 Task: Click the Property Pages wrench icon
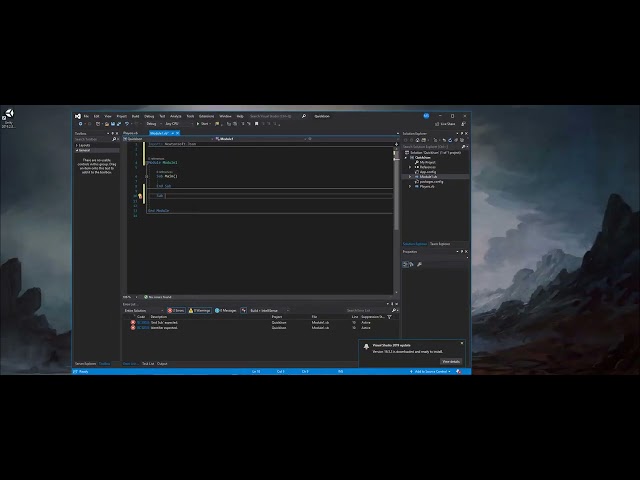point(419,264)
